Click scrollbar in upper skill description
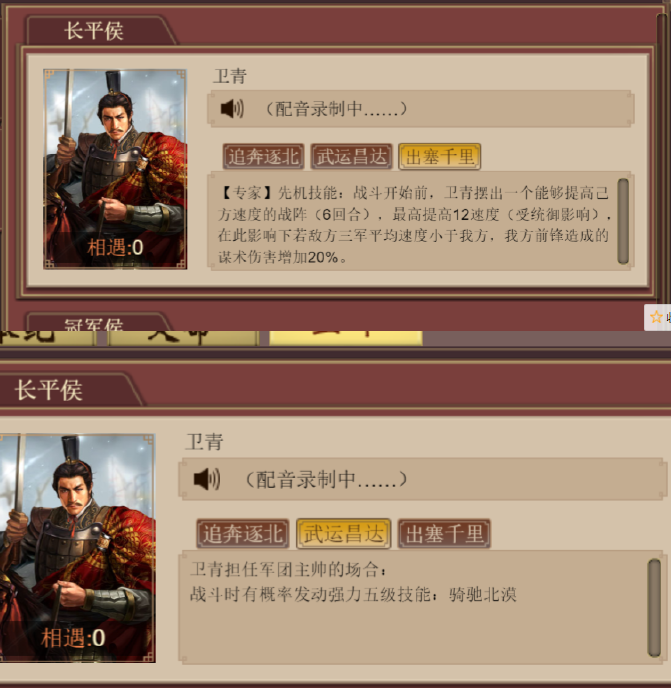 pyautogui.click(x=623, y=221)
